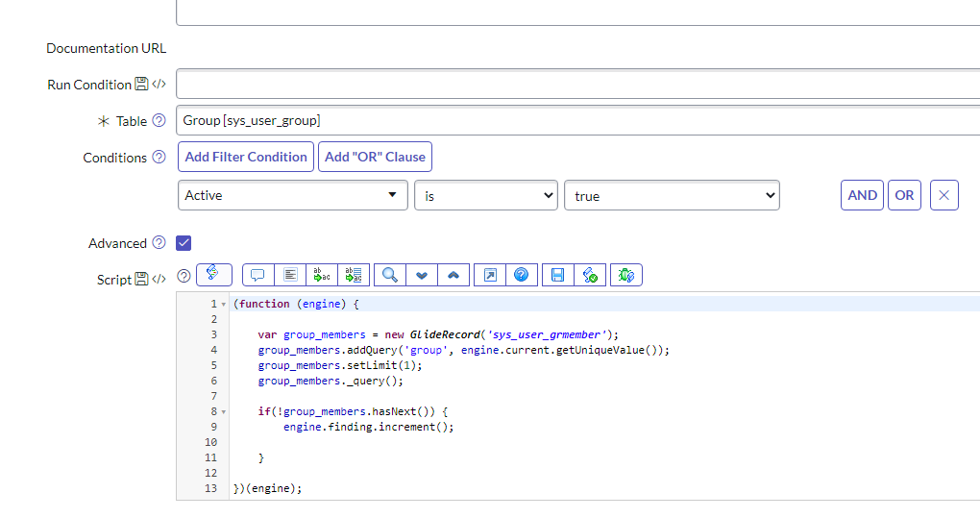Open the 'true' value dropdown
Viewport: 980px width, 518px height.
(672, 195)
